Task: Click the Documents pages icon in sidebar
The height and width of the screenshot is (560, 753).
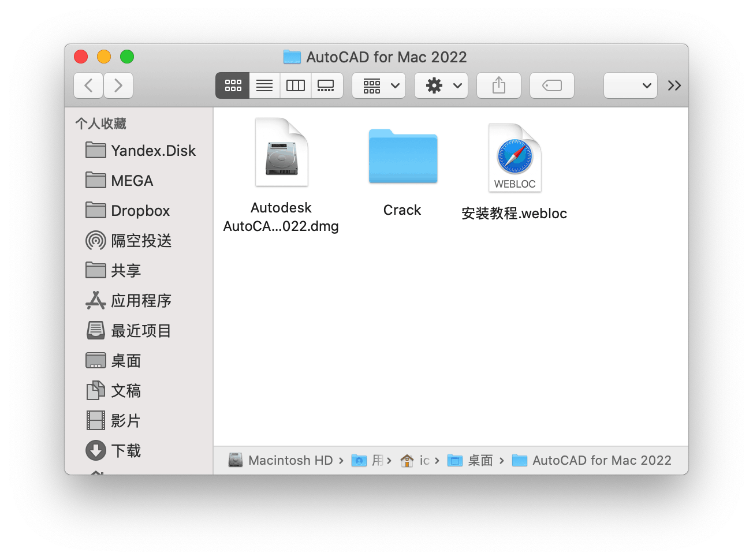Action: point(96,391)
